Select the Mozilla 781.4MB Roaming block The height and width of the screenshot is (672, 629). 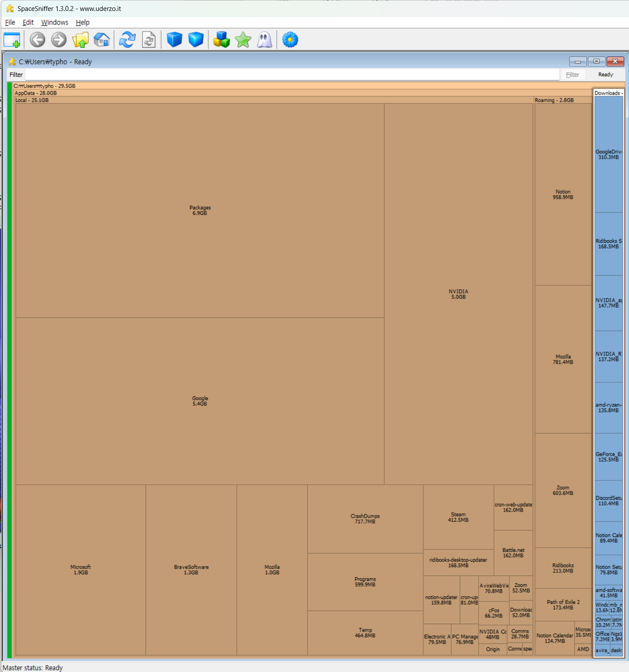coord(563,359)
